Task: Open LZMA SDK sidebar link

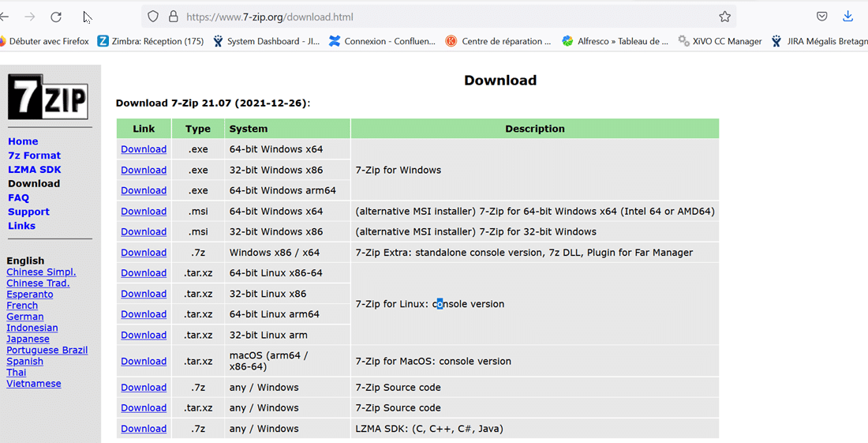Action: [34, 170]
